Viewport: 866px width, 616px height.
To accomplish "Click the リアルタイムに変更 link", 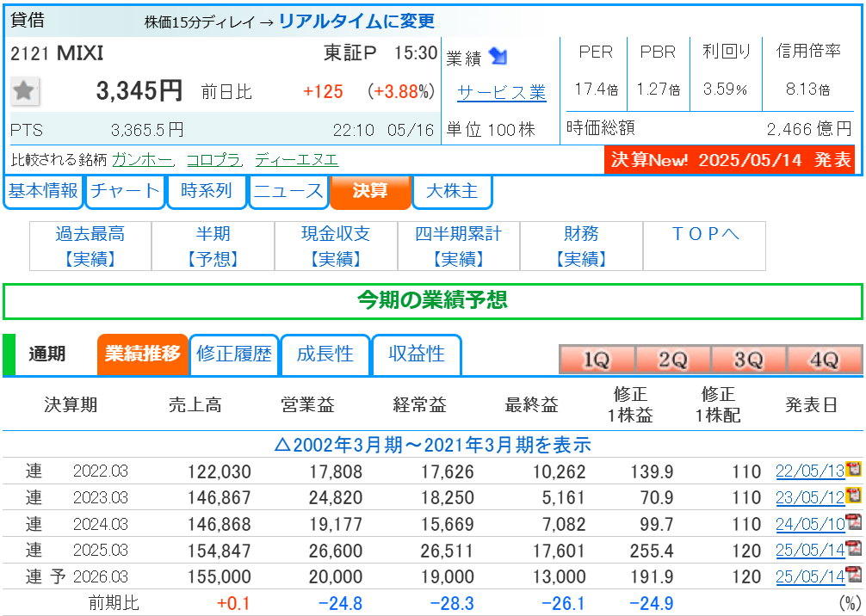I will [356, 21].
